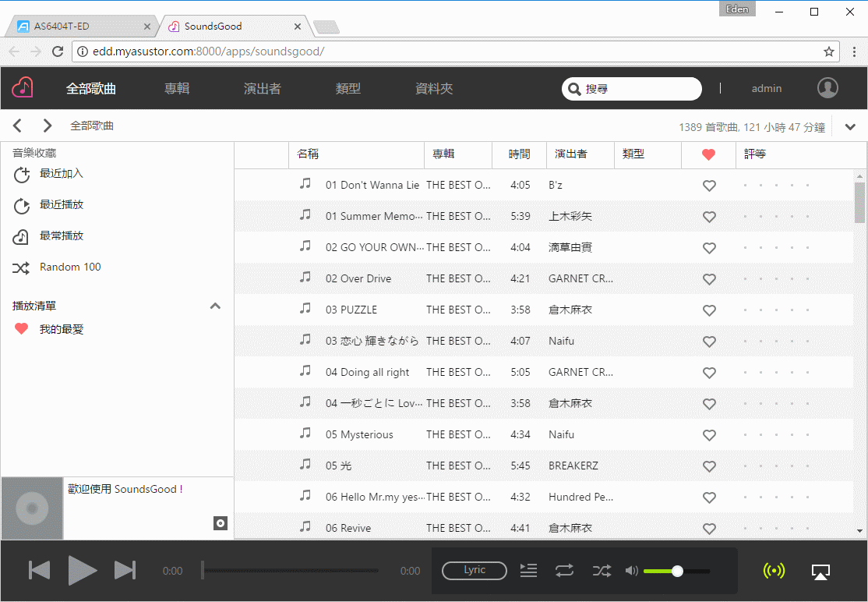Open a new browser tab

[x=326, y=27]
